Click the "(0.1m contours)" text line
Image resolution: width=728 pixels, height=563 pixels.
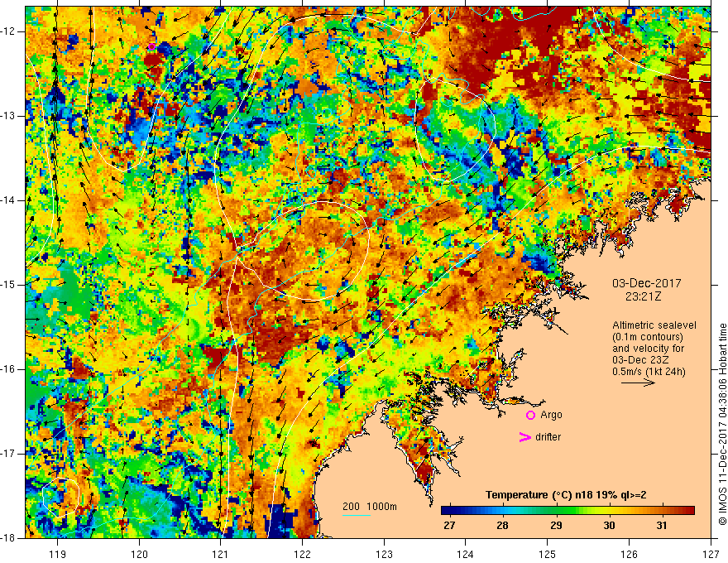pos(648,337)
